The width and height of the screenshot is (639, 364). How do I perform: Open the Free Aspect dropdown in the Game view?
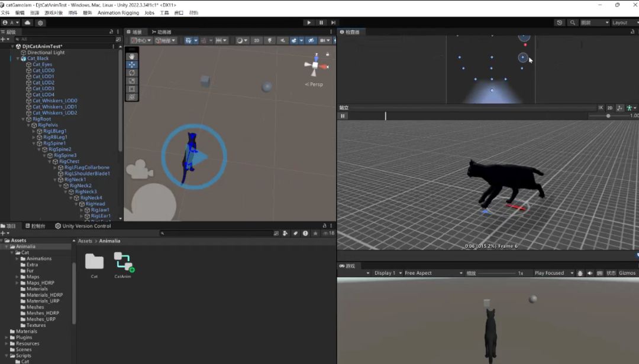pyautogui.click(x=433, y=273)
